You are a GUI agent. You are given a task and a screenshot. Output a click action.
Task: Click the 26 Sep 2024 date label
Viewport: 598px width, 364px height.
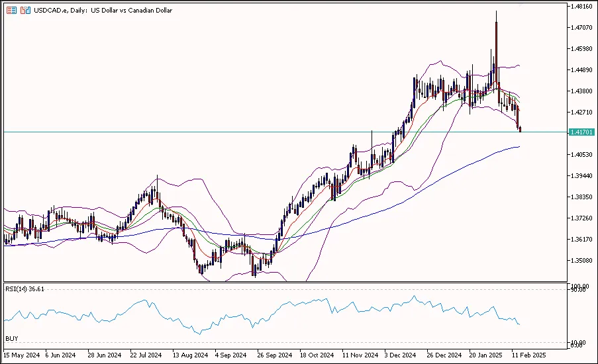pyautogui.click(x=274, y=354)
